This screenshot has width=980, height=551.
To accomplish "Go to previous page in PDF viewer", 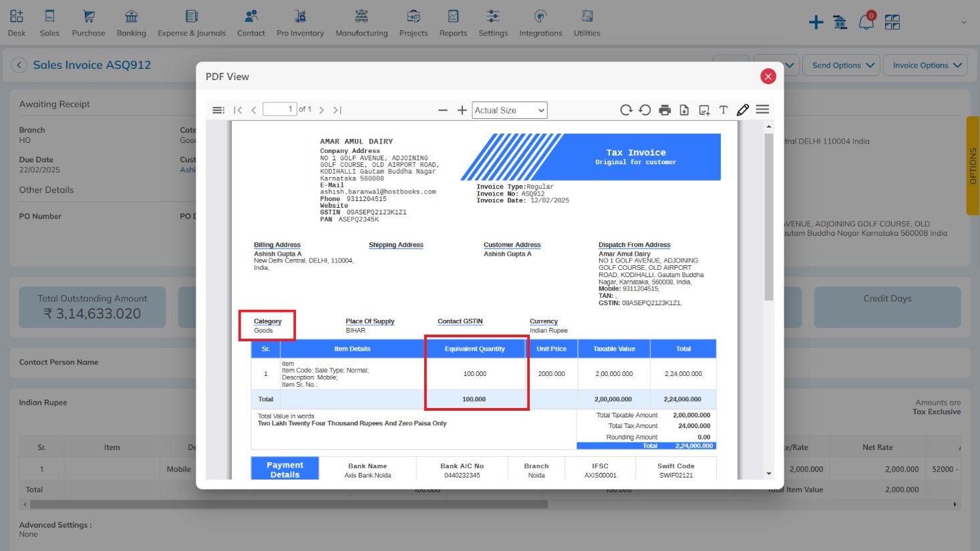I will click(254, 110).
